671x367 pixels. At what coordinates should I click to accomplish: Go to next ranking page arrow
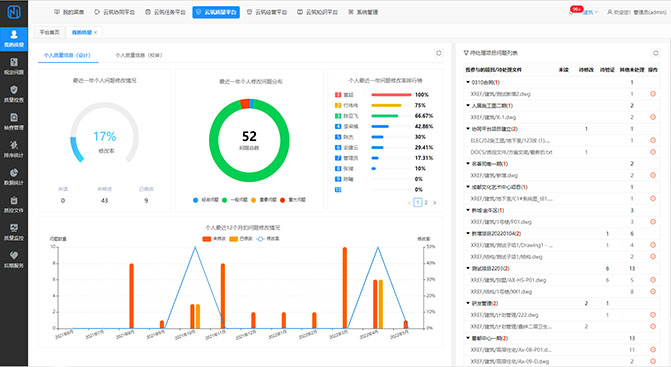click(435, 203)
